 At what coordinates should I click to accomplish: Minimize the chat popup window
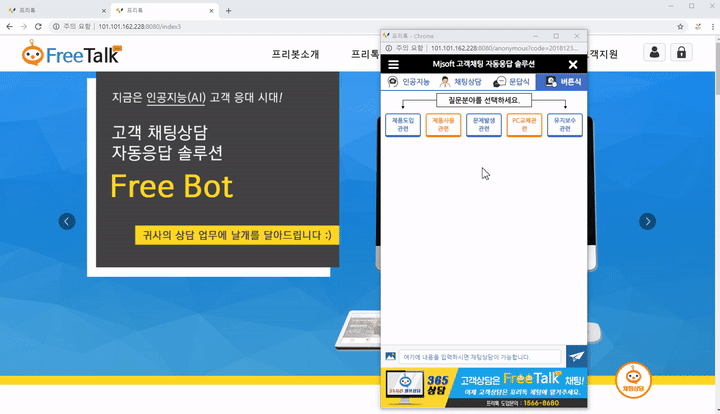[535, 36]
